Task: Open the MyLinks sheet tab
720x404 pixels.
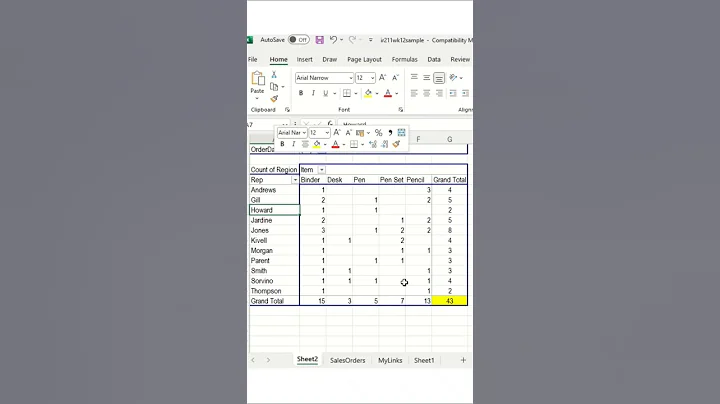Action: pos(390,360)
